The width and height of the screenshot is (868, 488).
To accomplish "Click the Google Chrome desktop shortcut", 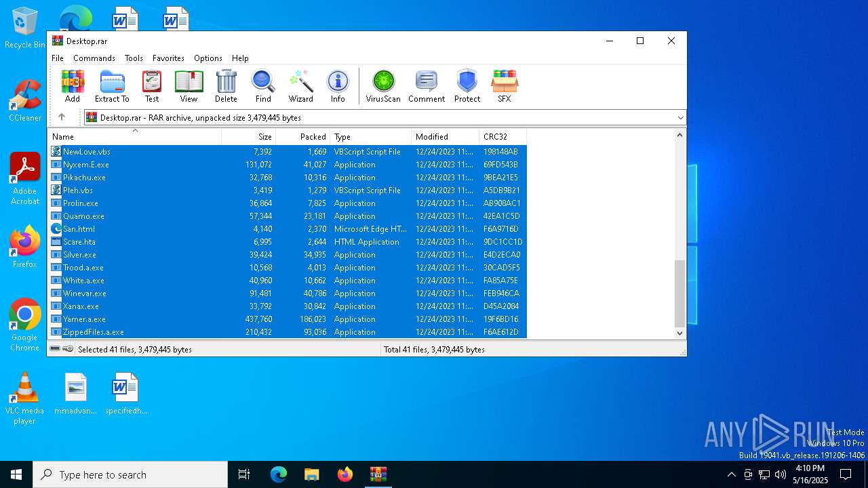I will click(x=25, y=325).
